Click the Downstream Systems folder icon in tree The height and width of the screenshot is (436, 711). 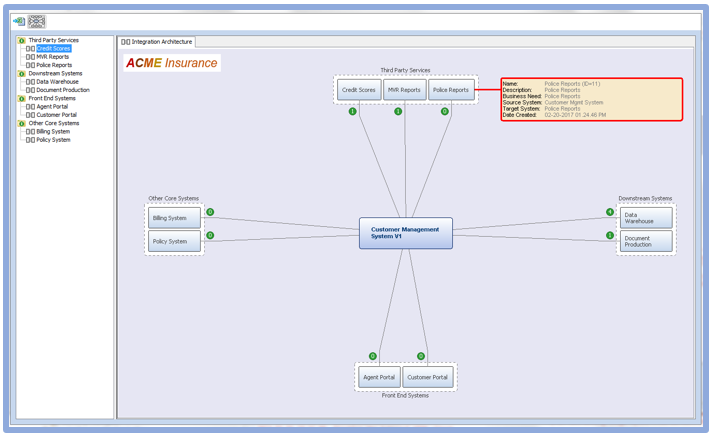[x=22, y=73]
